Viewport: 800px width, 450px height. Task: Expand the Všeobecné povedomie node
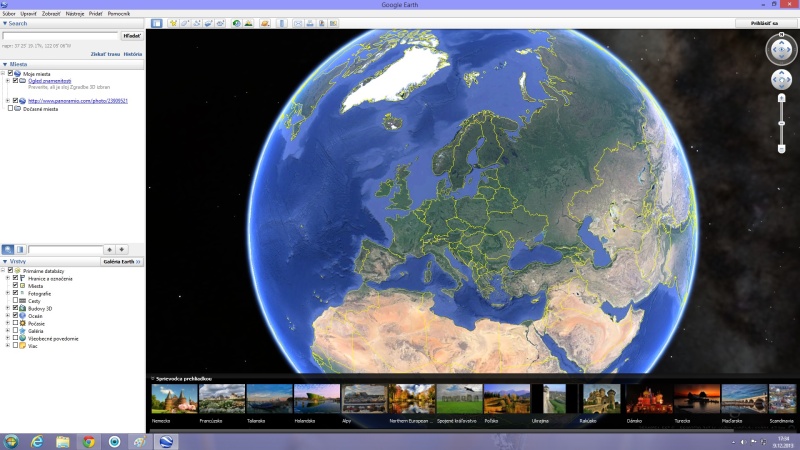point(8,338)
